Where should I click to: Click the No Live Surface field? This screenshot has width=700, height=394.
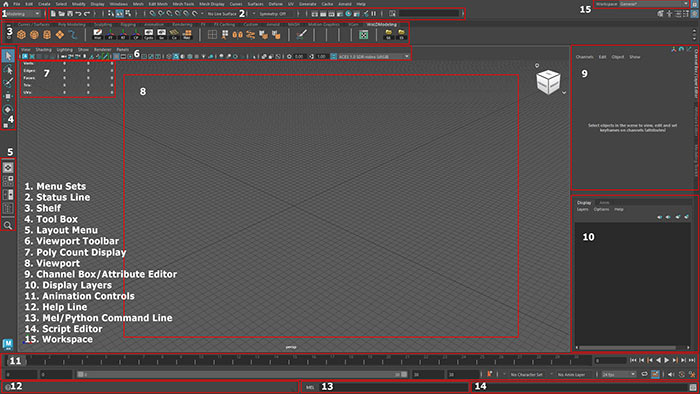pyautogui.click(x=222, y=14)
